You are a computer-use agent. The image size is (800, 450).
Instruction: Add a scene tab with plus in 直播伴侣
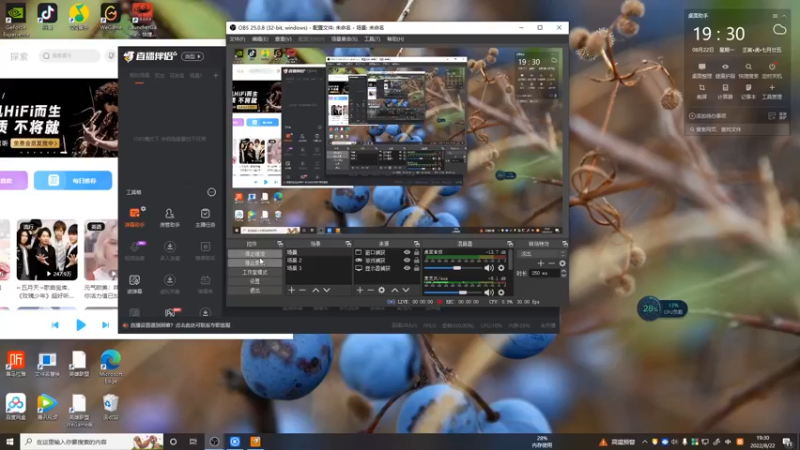[x=215, y=76]
